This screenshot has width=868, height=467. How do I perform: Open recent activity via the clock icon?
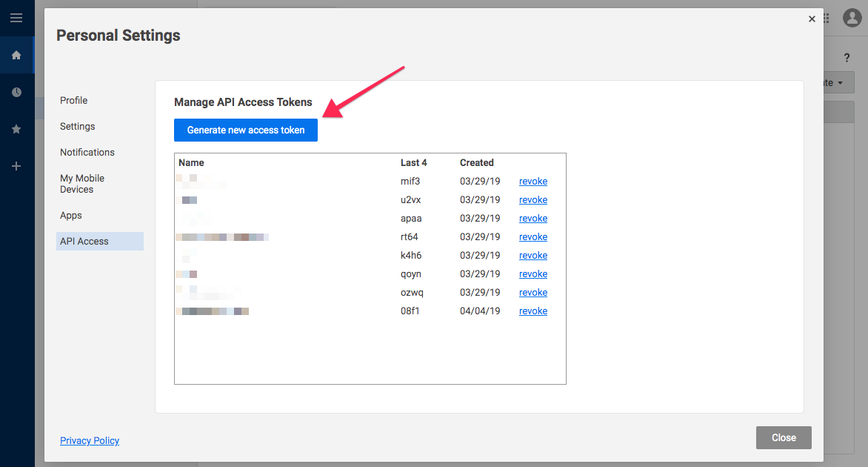click(x=16, y=92)
